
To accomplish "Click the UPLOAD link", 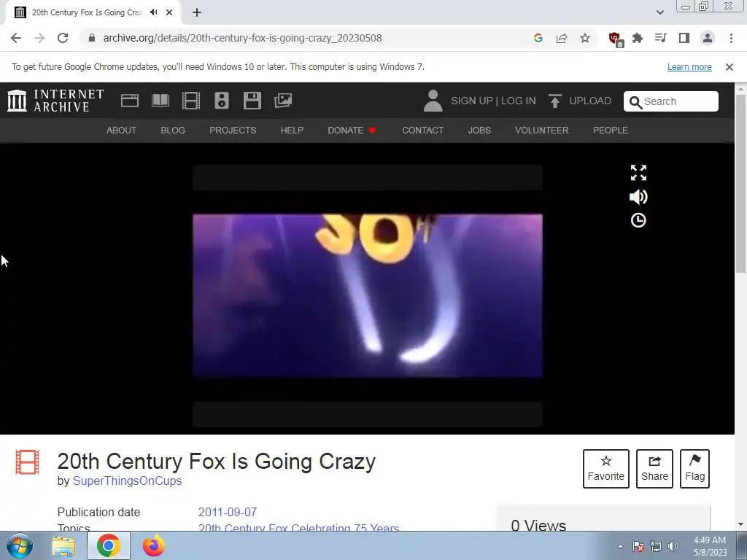I will point(590,101).
